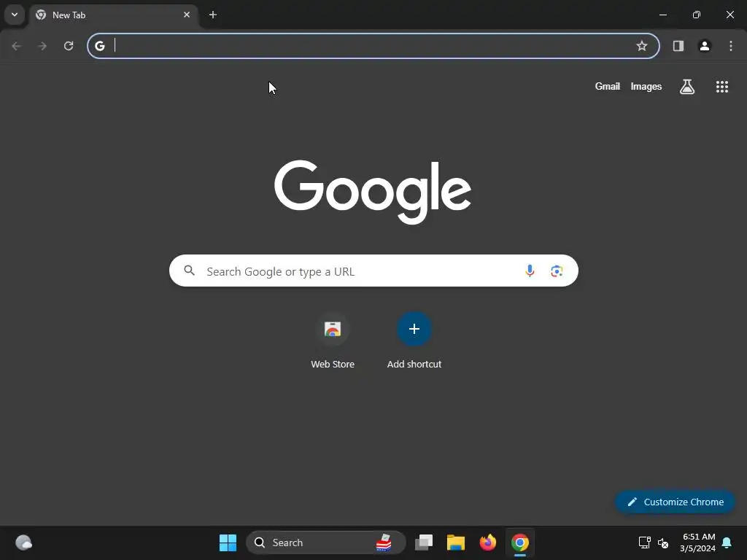Reload the current page
The width and height of the screenshot is (747, 560).
pos(69,46)
